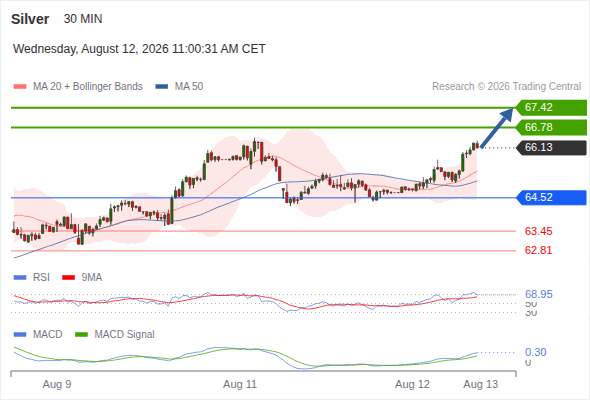Click the Aug 11 date axis label
590x400 pixels.
pos(240,385)
